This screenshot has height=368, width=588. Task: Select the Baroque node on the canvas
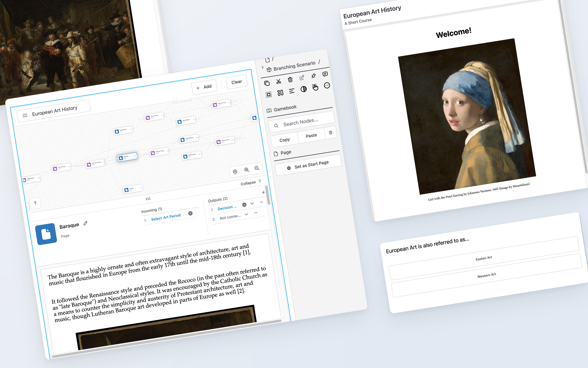(127, 157)
